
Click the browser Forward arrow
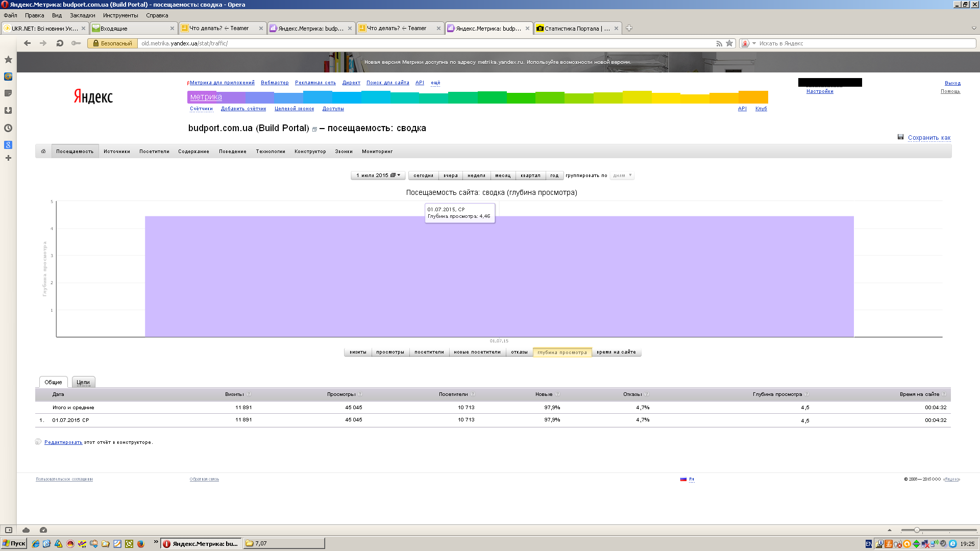[x=43, y=43]
